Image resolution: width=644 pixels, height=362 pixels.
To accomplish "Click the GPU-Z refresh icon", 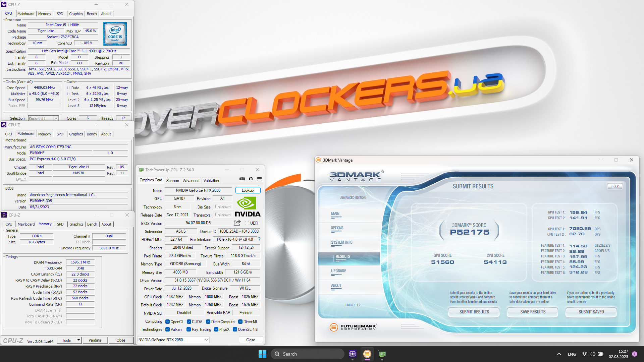I will pos(251,179).
